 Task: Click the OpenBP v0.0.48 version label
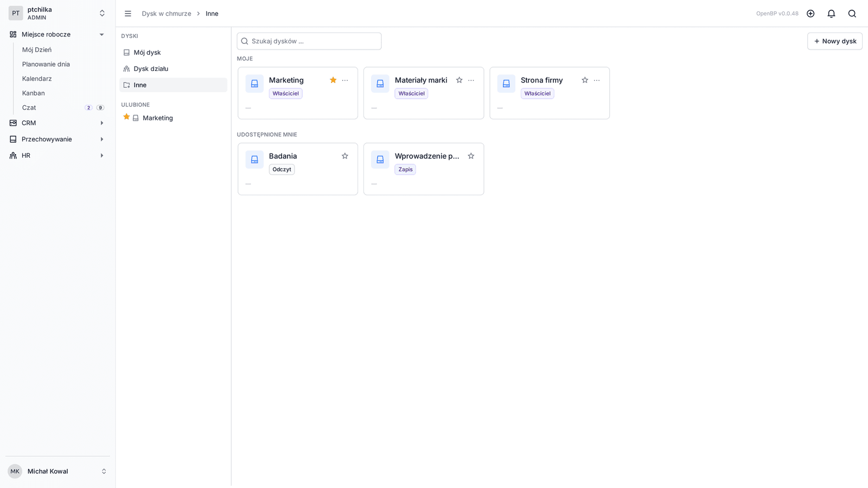pos(777,14)
